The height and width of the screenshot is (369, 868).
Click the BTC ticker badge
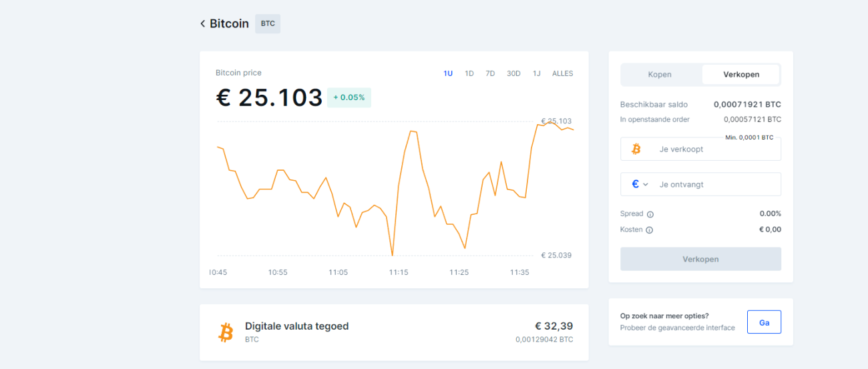268,23
